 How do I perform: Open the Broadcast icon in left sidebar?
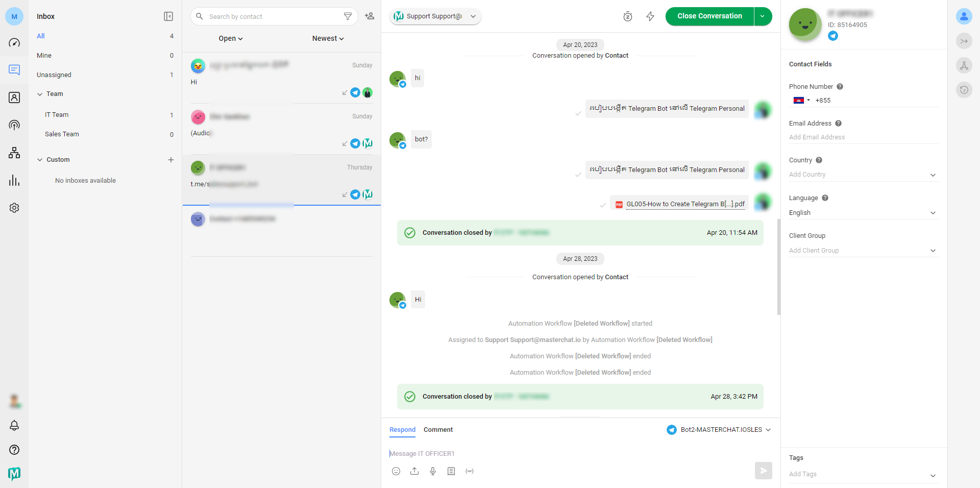[x=14, y=125]
